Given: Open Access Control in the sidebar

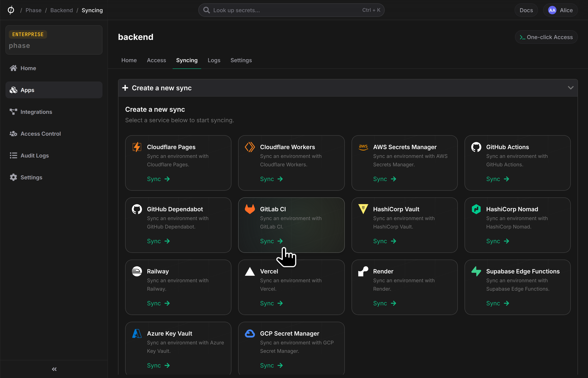Looking at the screenshot, I should coord(54,134).
